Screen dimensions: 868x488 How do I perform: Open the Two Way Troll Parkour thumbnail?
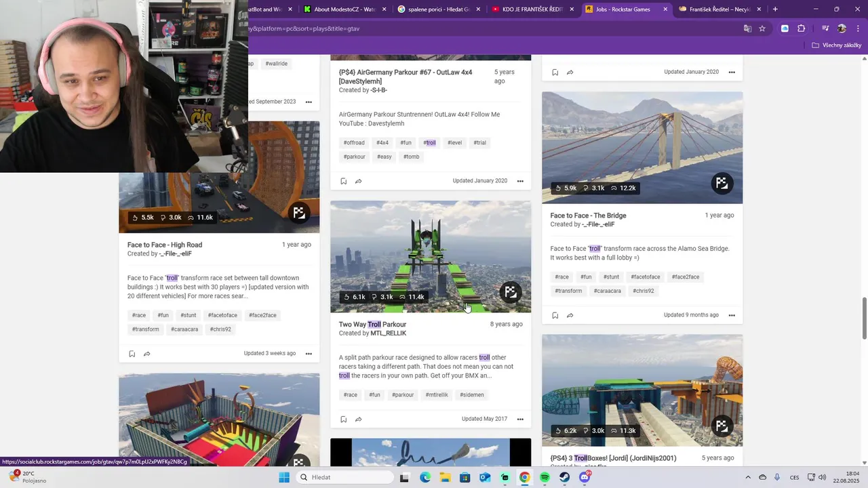tap(431, 256)
